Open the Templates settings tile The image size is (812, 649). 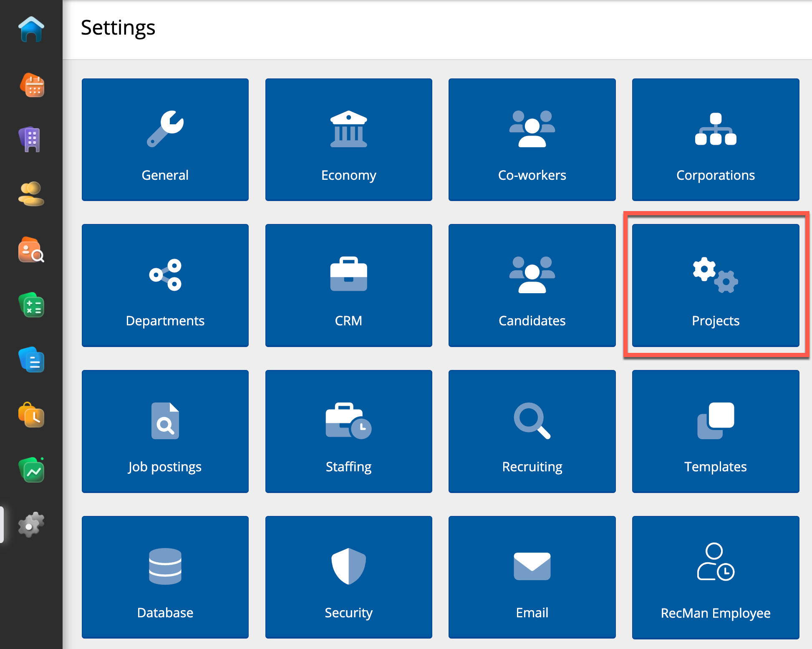click(x=715, y=431)
